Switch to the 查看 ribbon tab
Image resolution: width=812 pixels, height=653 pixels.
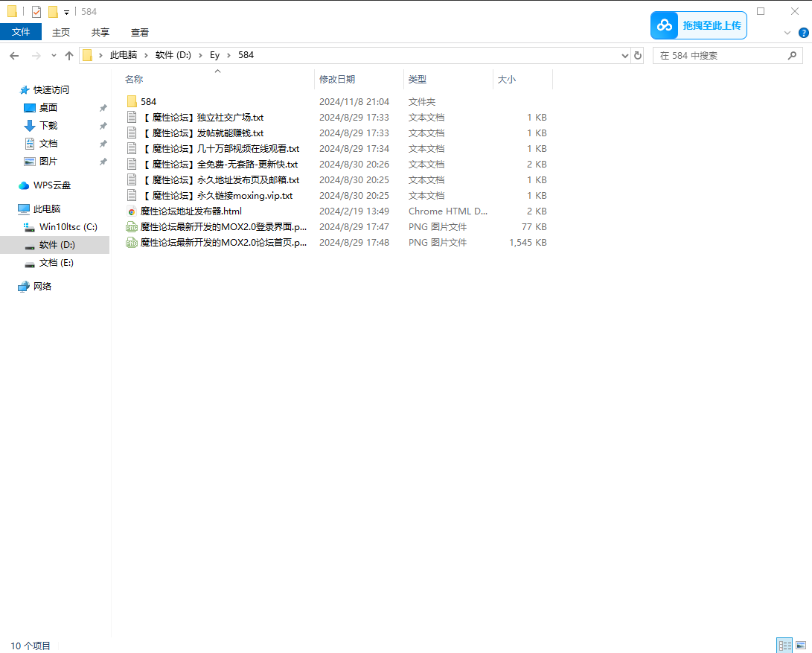click(x=139, y=32)
